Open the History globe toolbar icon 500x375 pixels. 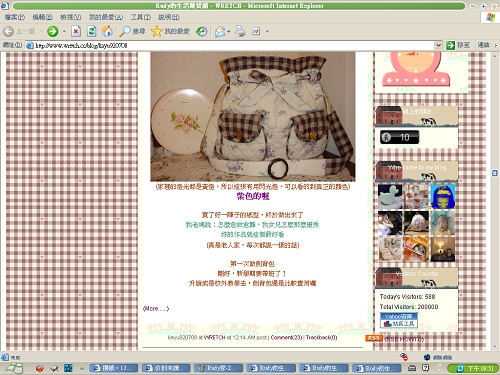click(x=201, y=31)
